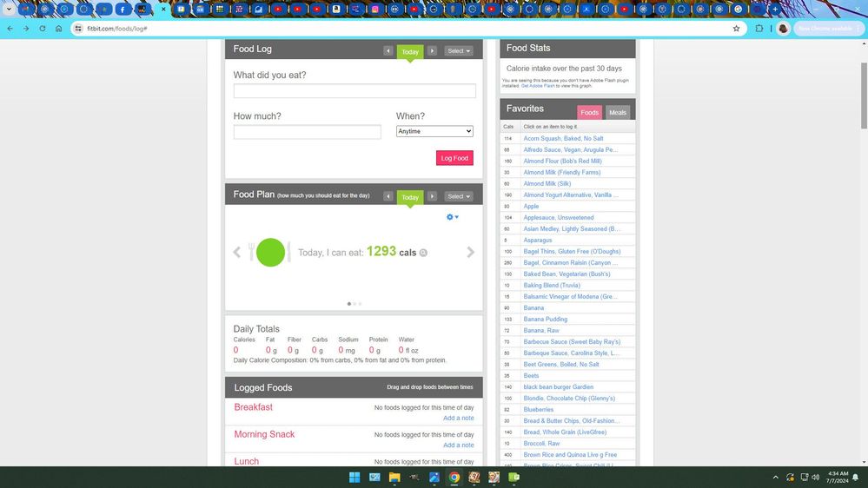This screenshot has height=488, width=868.
Task: Bookmark this page with the star icon
Action: [736, 28]
